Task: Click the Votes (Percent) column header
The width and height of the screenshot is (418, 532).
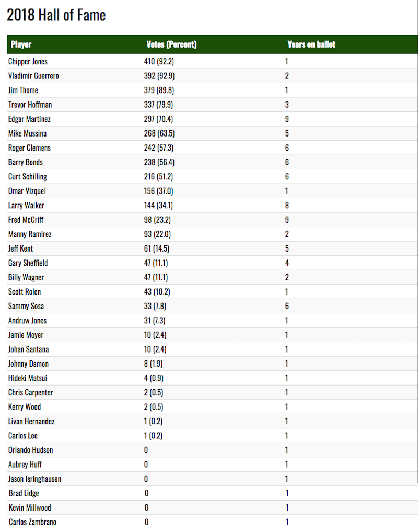Action: (171, 44)
